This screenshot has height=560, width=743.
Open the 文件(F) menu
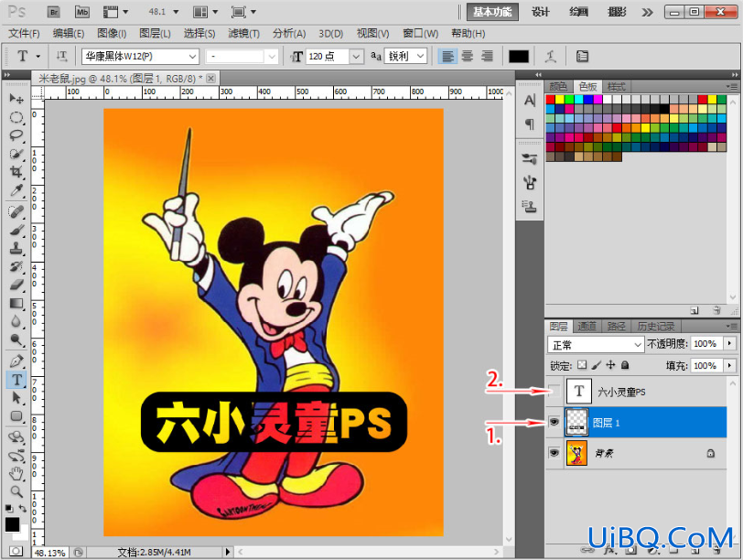click(x=24, y=34)
